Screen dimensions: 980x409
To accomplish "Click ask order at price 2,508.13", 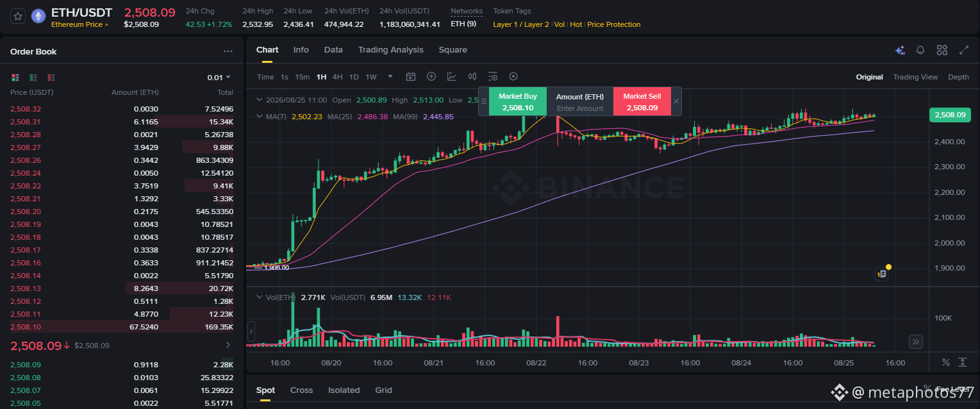I will pyautogui.click(x=122, y=288).
